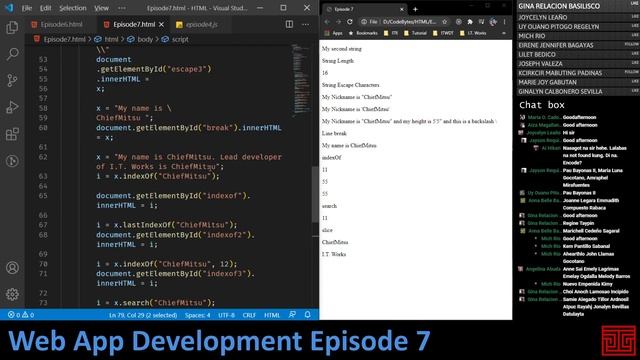Click MARIE JOY GABUTAN in the name list
The image size is (640, 360).
(548, 82)
